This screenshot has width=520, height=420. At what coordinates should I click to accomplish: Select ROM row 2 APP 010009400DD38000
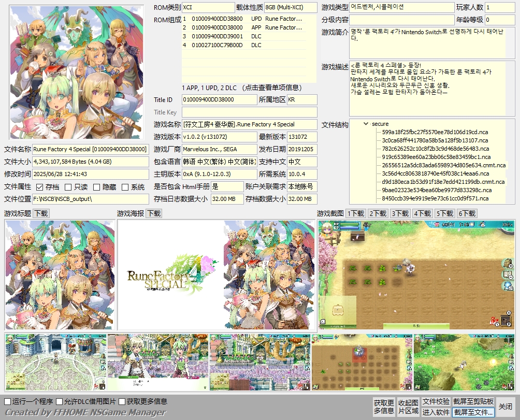click(x=244, y=27)
